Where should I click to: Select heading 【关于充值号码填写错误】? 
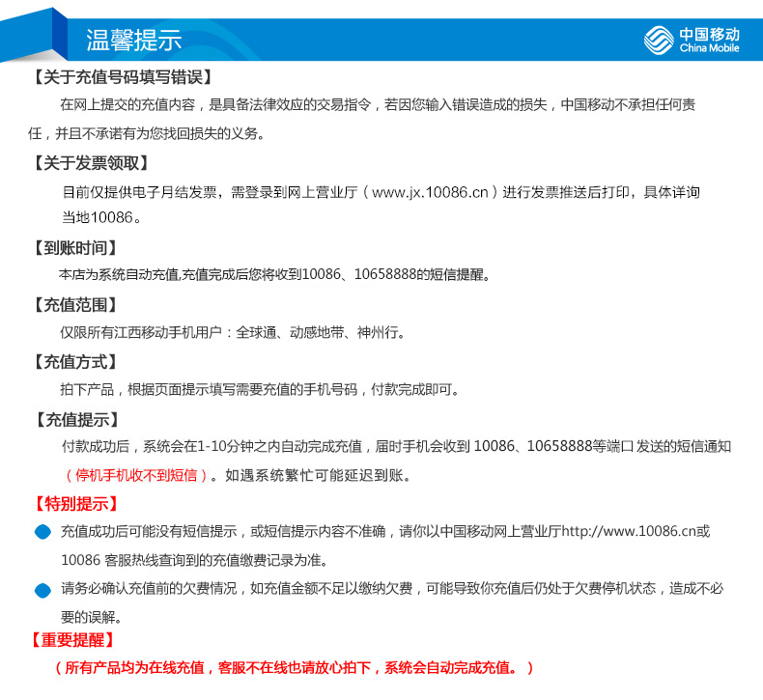click(123, 77)
